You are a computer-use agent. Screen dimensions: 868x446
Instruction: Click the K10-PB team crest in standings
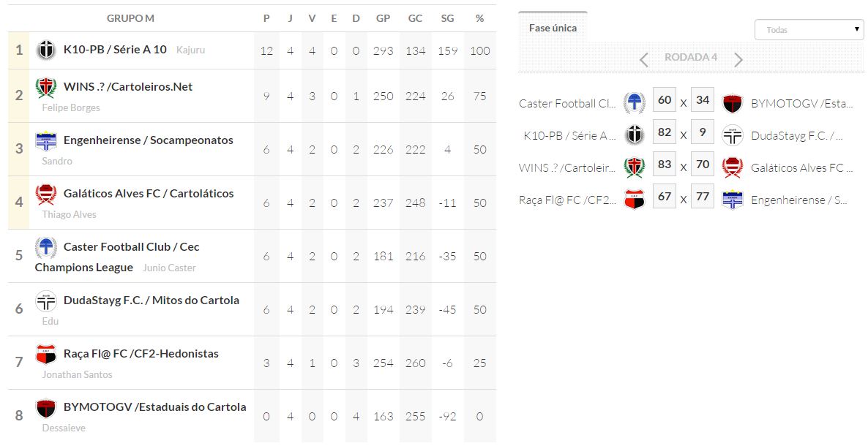click(x=46, y=50)
